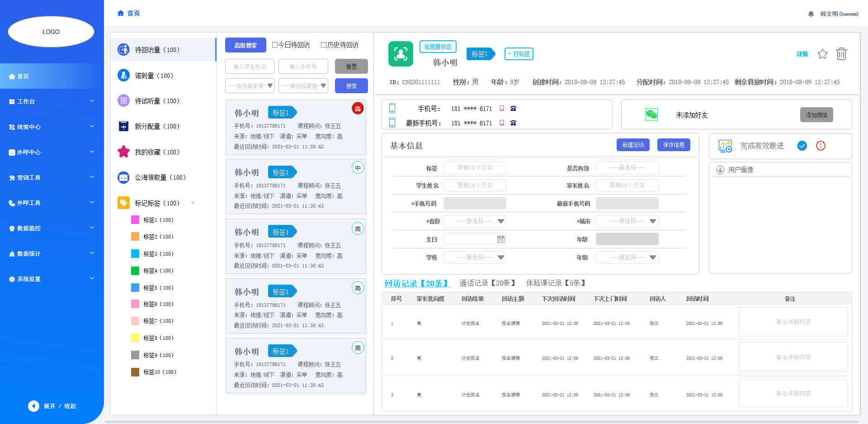Click the 待回访量 list icon
This screenshot has width=868, height=424.
click(x=123, y=49)
